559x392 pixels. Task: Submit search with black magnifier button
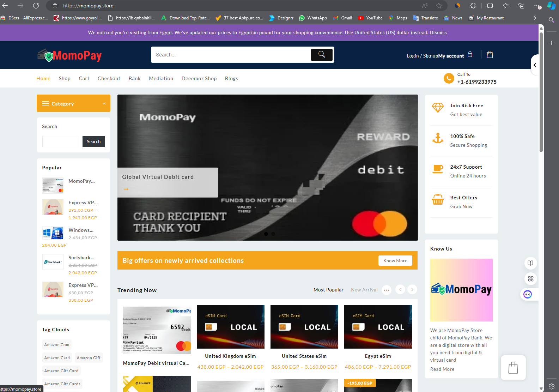point(322,55)
